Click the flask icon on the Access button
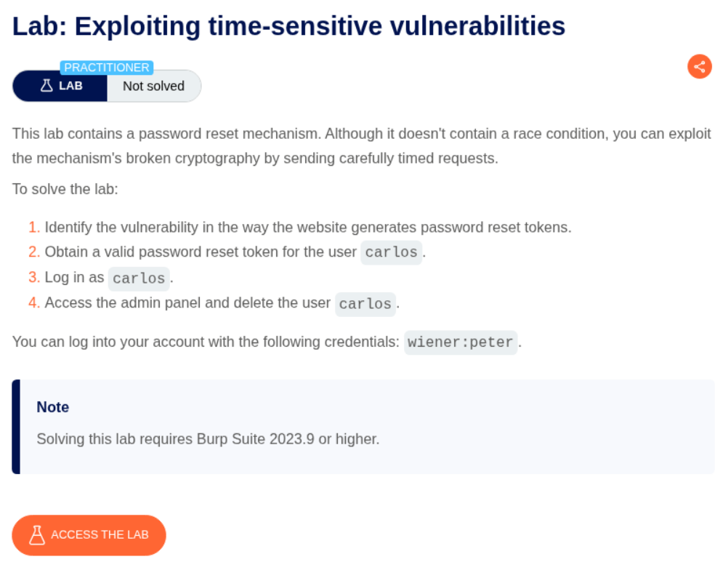The height and width of the screenshot is (562, 728). pyautogui.click(x=37, y=535)
